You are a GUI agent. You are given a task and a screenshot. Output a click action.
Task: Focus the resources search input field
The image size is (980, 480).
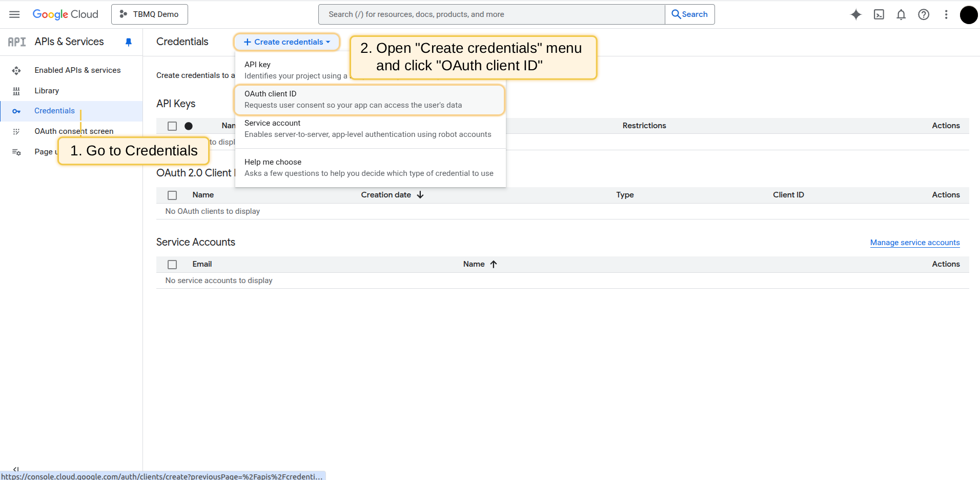pos(491,14)
